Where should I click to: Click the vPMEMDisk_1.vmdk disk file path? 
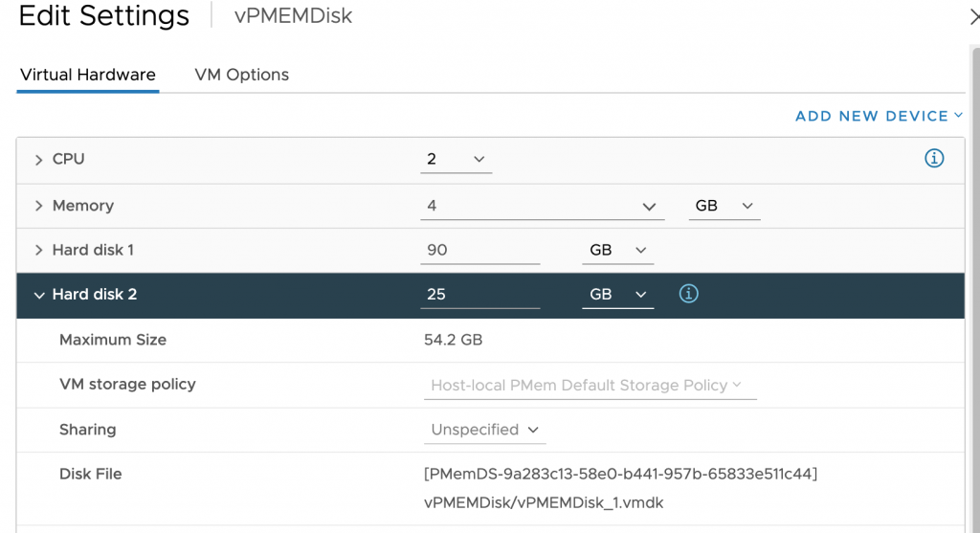(x=543, y=501)
